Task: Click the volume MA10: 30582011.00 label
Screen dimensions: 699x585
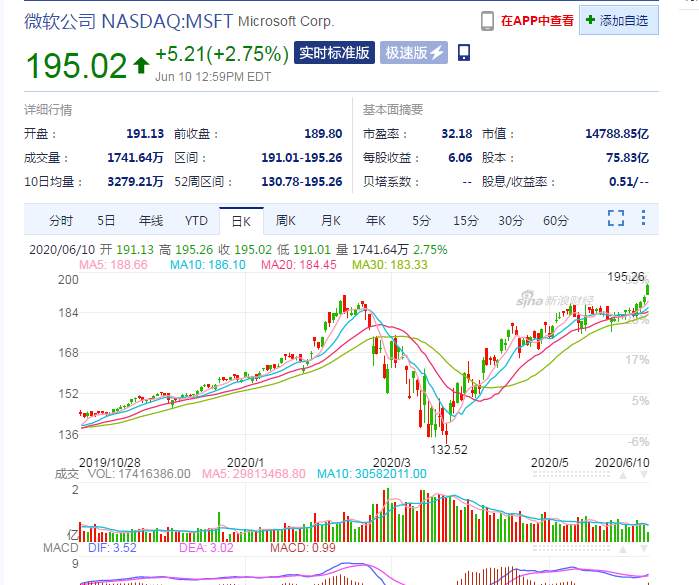Action: (372, 474)
